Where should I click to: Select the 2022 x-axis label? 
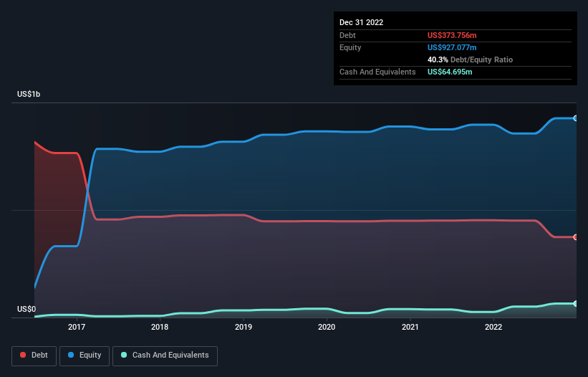point(493,327)
